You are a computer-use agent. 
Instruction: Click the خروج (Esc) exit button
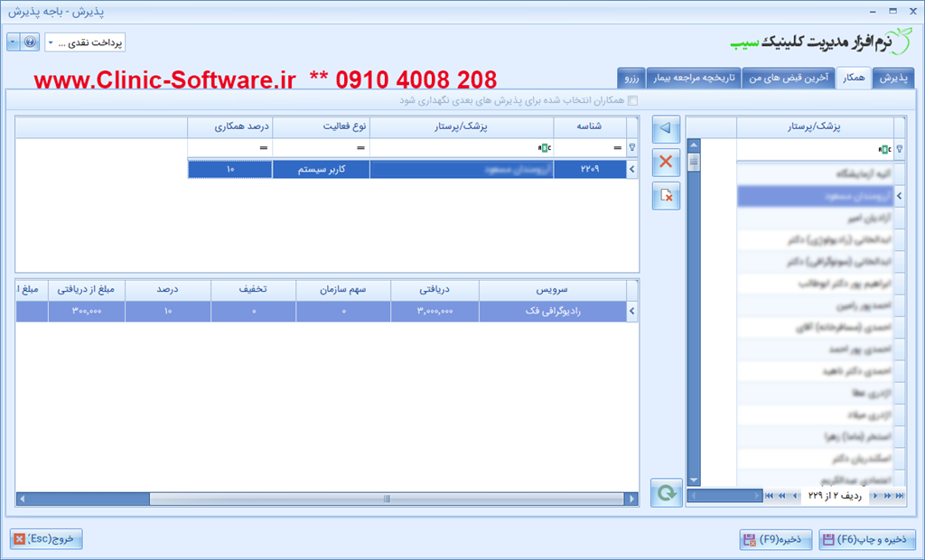pos(46,539)
